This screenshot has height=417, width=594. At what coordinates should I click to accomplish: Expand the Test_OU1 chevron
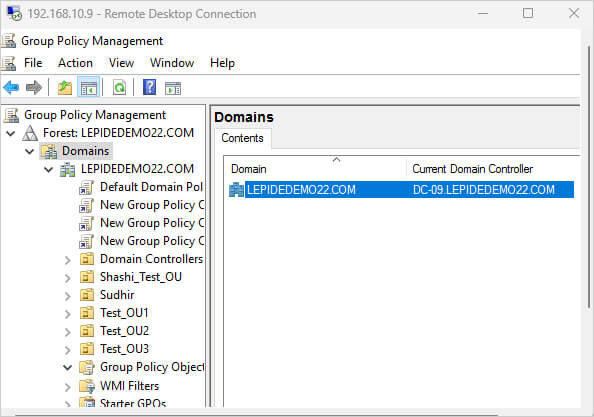(67, 314)
